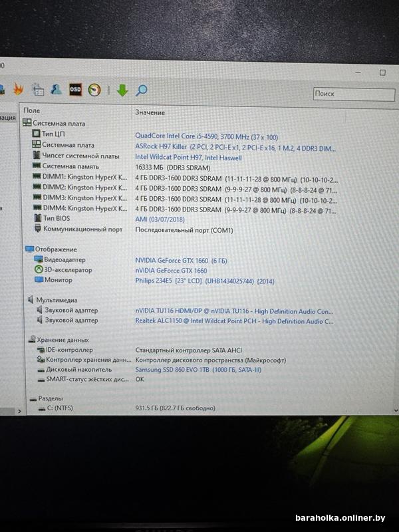Viewport: 399px width, 532px height.
Task: Select the DIMM3 Kingston HyperX row
Action: point(80,198)
